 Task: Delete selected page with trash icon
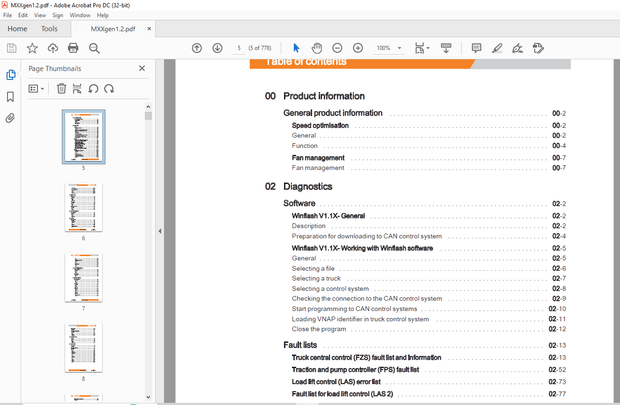pyautogui.click(x=61, y=89)
